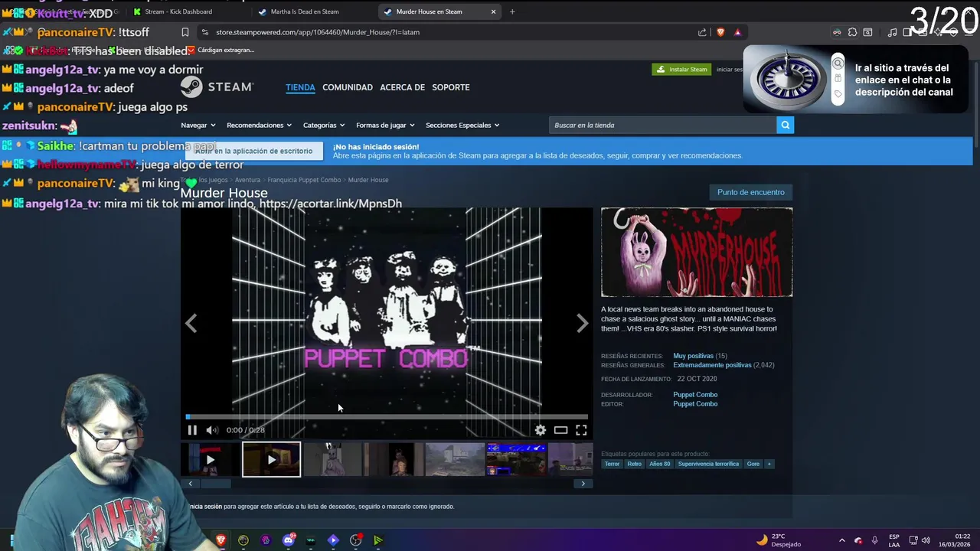Open the COMUNIDAD menu
Viewport: 980px width, 551px height.
coord(347,87)
